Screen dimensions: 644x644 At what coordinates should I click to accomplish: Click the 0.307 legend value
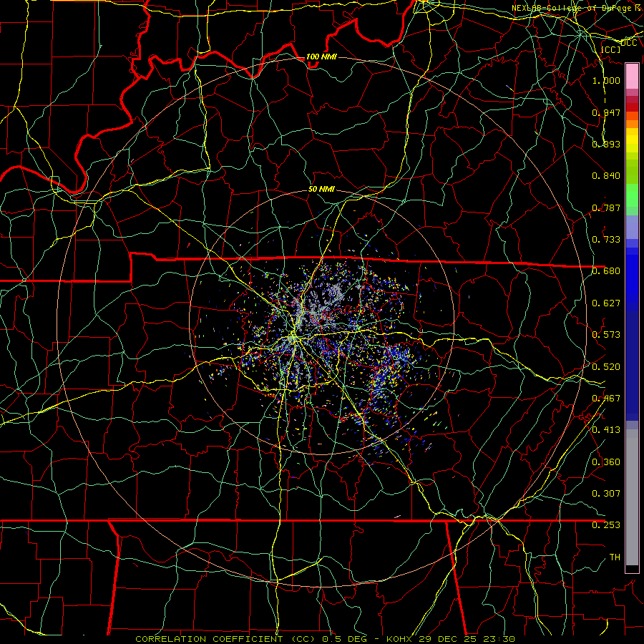coord(606,494)
